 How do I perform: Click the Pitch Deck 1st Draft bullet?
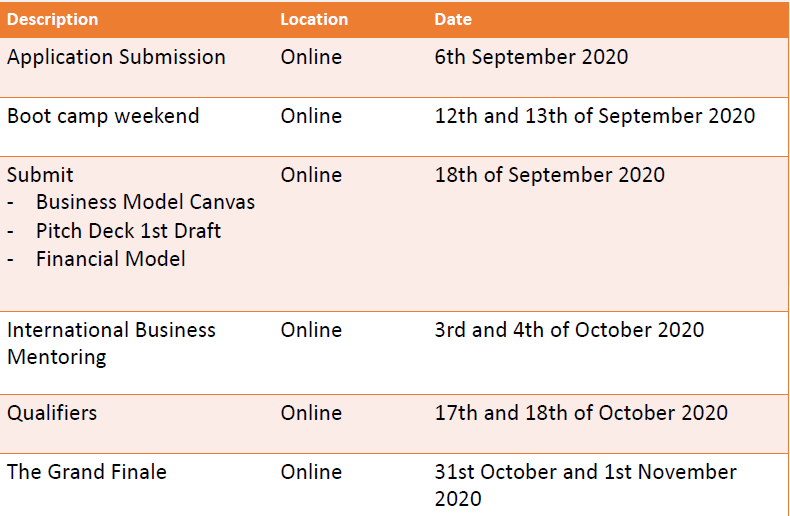point(128,231)
